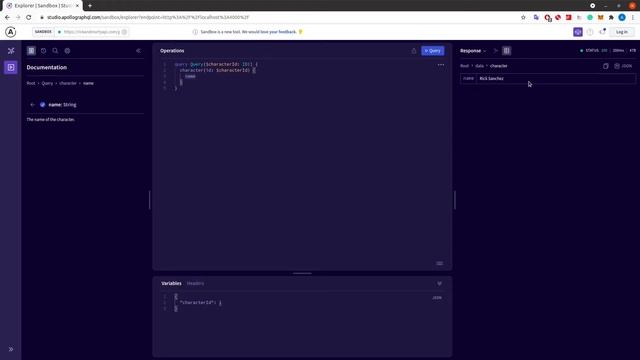Screen dimensions: 640x360
Task: Switch to the Variables tab
Action: pos(171,283)
